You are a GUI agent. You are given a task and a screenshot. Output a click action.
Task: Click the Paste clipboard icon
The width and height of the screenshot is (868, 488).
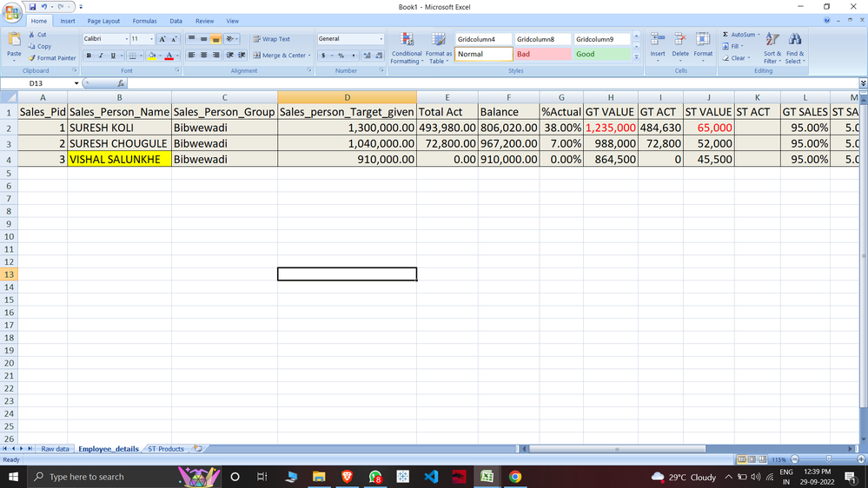14,40
